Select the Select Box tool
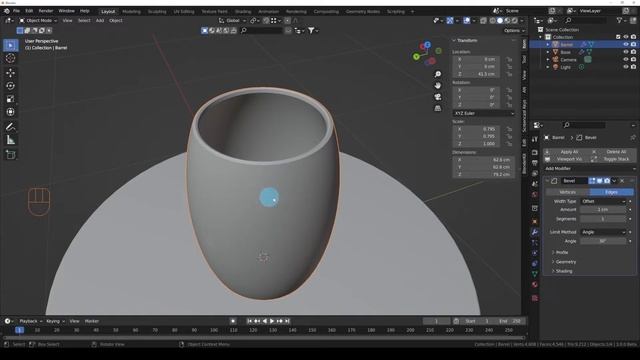The width and height of the screenshot is (640, 360). click(11, 45)
